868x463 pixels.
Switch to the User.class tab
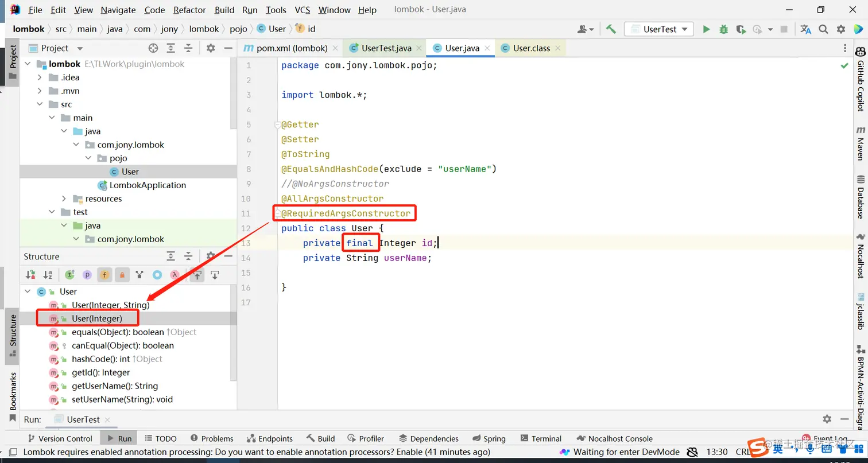coord(532,48)
